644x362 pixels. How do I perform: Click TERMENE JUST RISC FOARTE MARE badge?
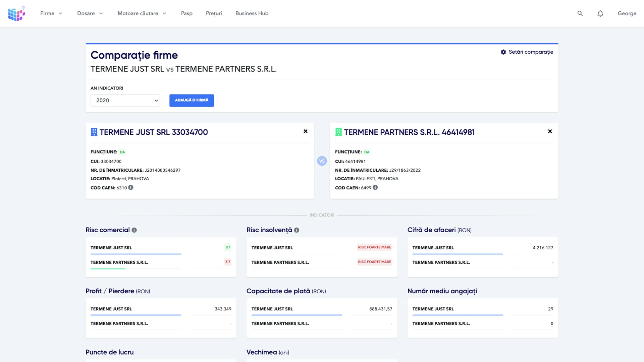(374, 247)
